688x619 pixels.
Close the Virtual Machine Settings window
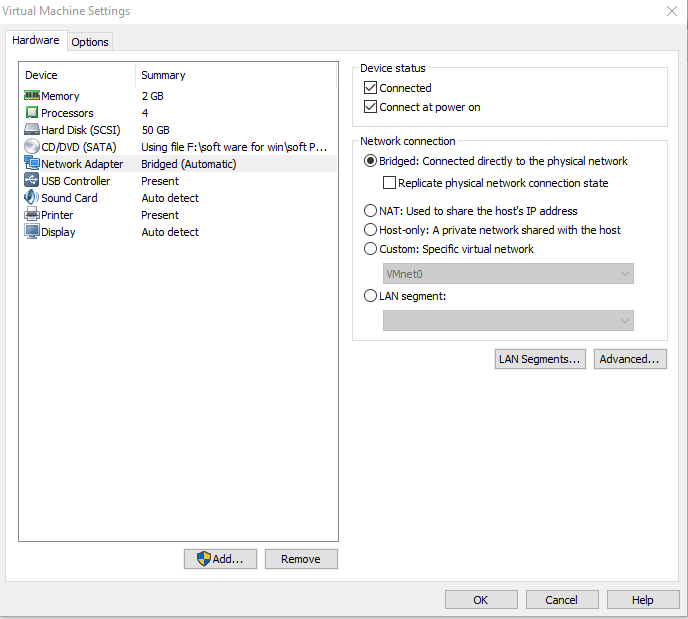[x=672, y=11]
